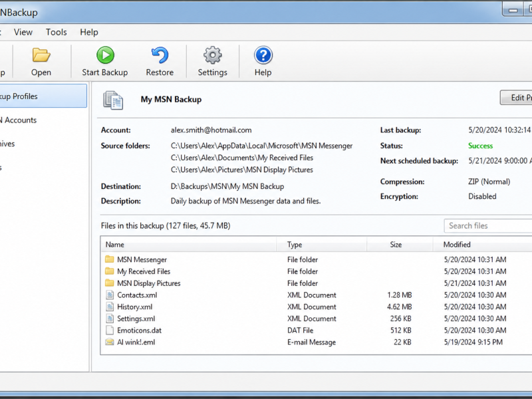Click the My Received Files folder icon
The height and width of the screenshot is (399, 532).
pos(109,271)
